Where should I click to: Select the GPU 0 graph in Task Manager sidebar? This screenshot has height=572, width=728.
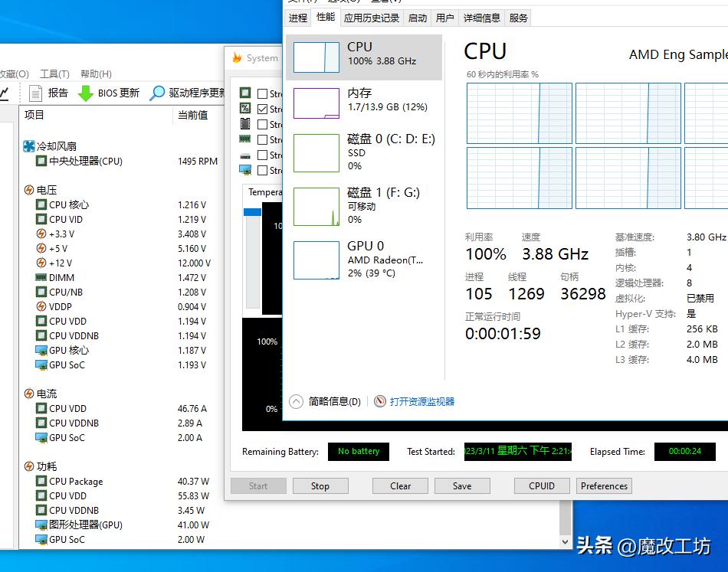(316, 258)
